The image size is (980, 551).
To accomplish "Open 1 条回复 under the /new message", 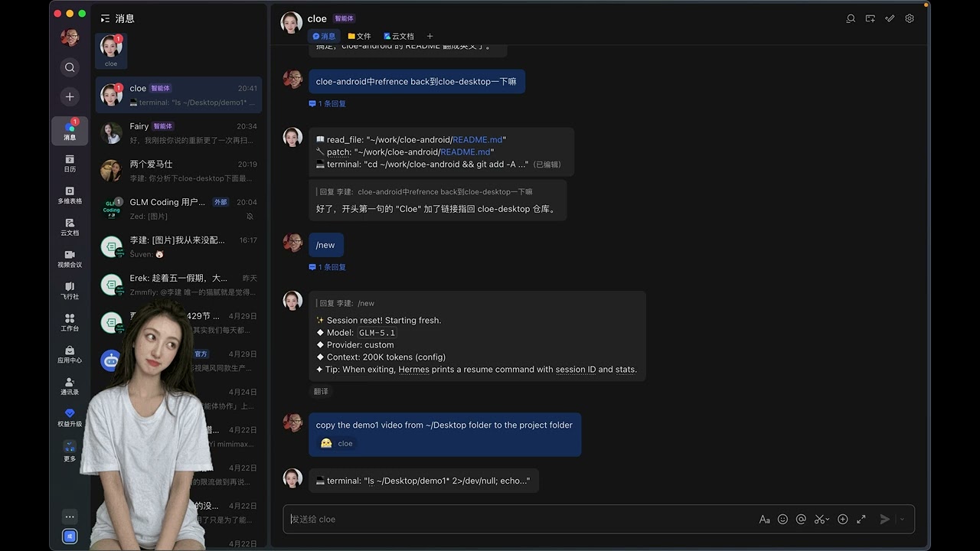I will click(x=328, y=267).
